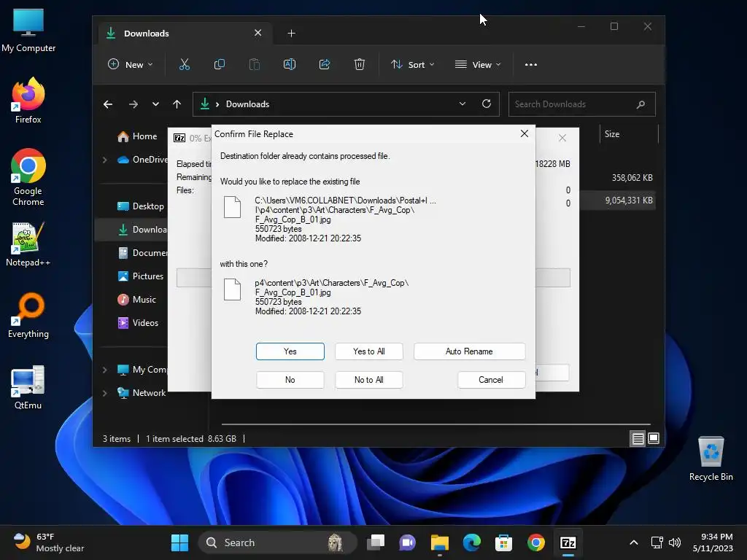Open Google Chrome desktop shortcut
This screenshot has height=560, width=747.
pyautogui.click(x=28, y=176)
